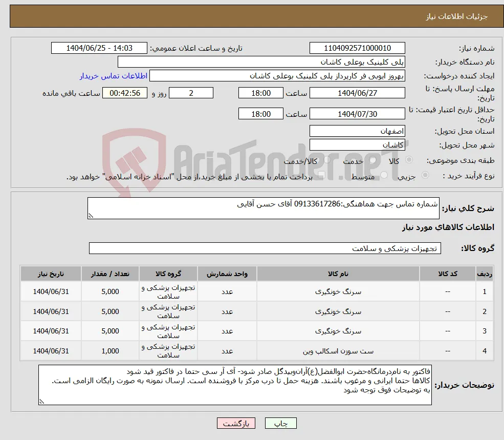The height and width of the screenshot is (440, 504).
Task: Click سرنگ خونگیری in row 1
Action: click(x=338, y=291)
